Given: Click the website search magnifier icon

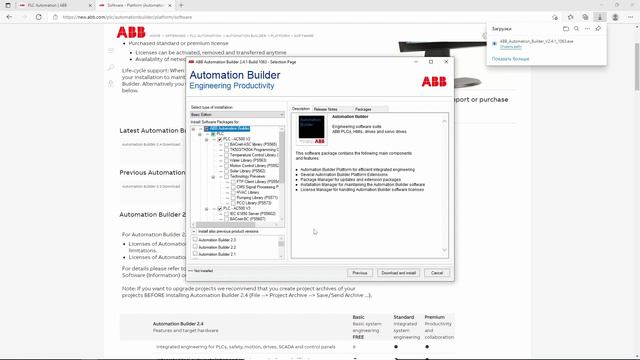Looking at the screenshot, I should [111, 67].
